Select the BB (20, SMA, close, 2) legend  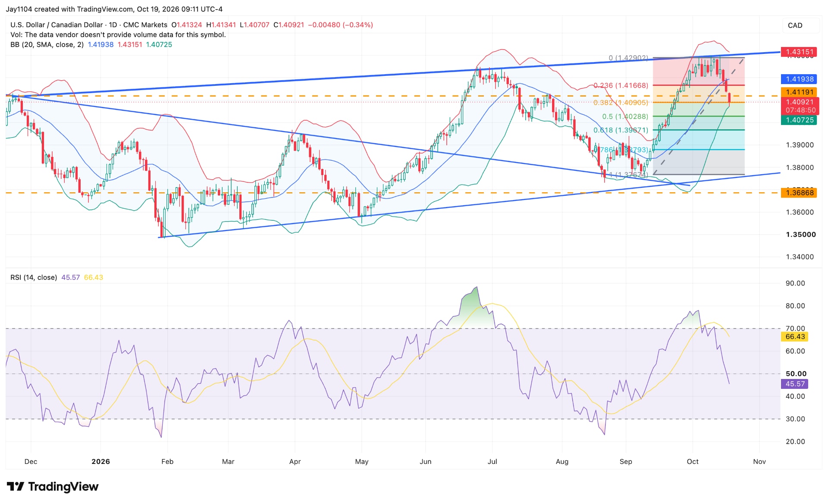click(x=47, y=44)
